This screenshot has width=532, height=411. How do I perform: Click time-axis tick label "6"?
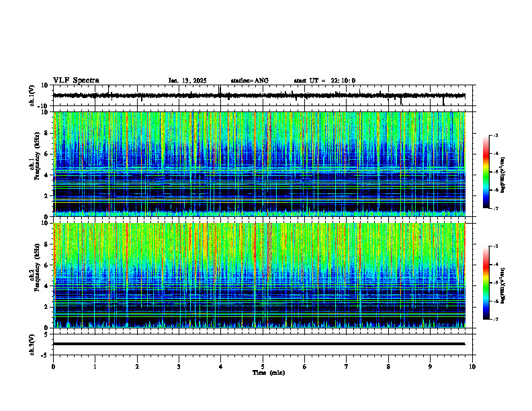(305, 367)
